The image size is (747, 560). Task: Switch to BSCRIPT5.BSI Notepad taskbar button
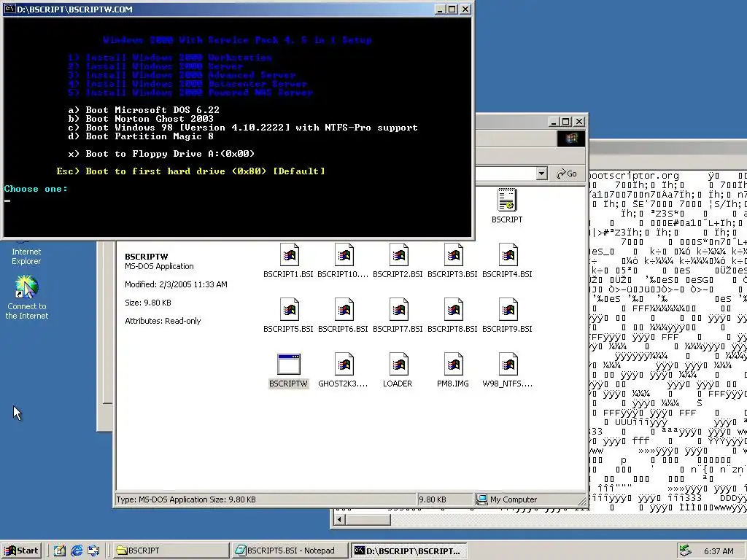[290, 551]
